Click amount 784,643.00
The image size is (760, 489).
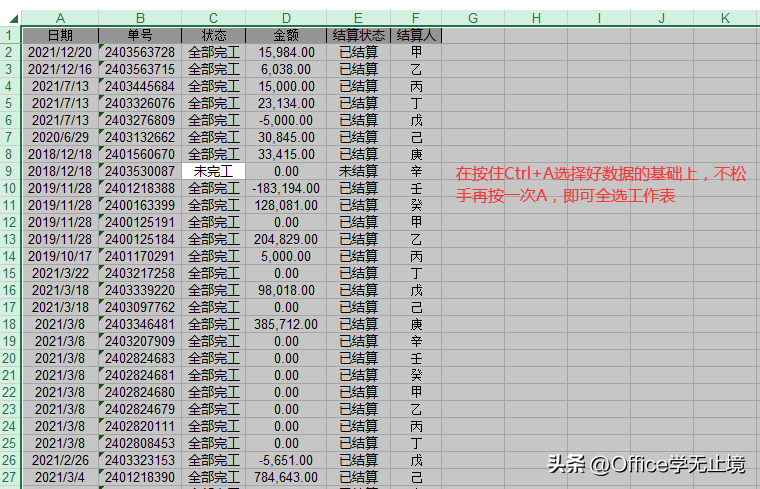point(286,477)
